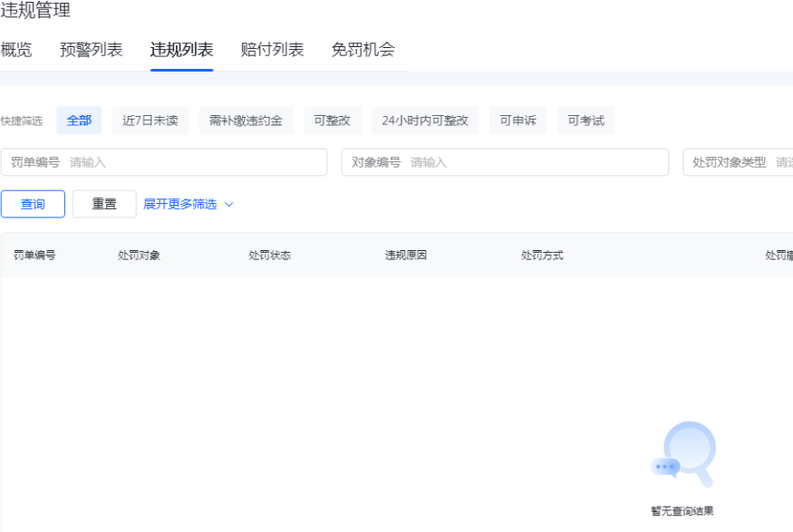Toggle 近7日未读 quick filter
This screenshot has height=532, width=793.
pos(150,121)
